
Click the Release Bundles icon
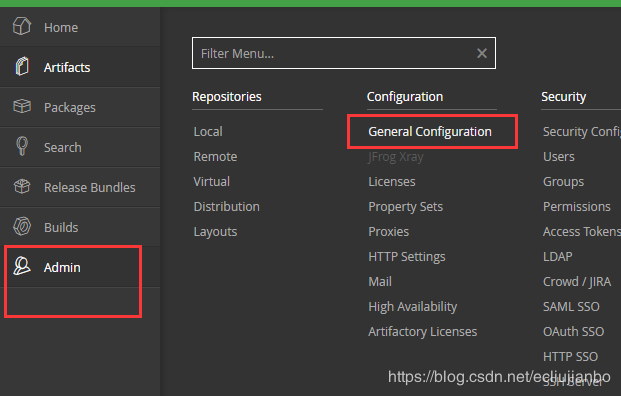point(22,186)
